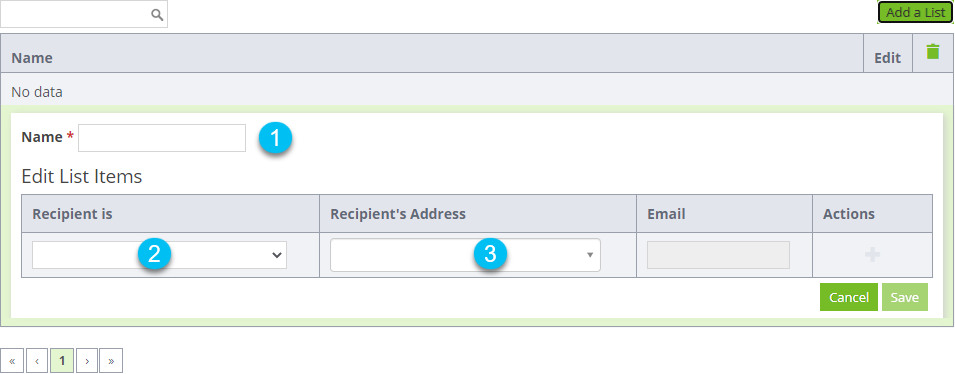Click the Add a List button

tap(915, 12)
